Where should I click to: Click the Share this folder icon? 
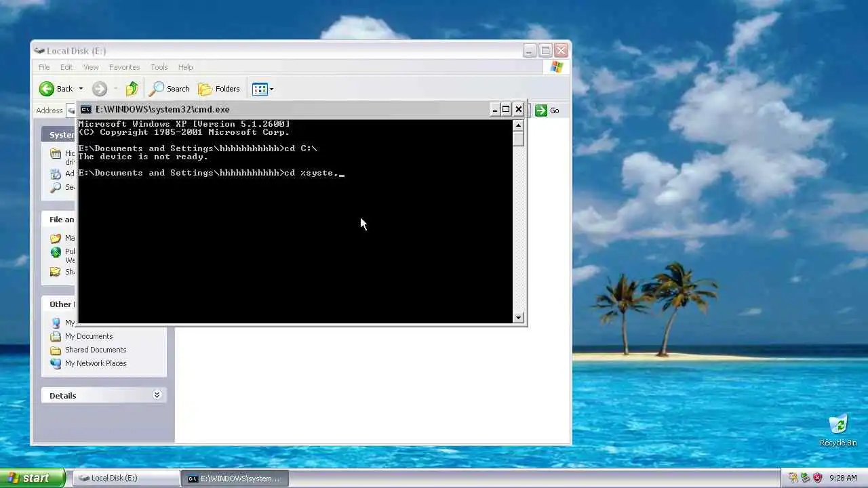(x=56, y=272)
